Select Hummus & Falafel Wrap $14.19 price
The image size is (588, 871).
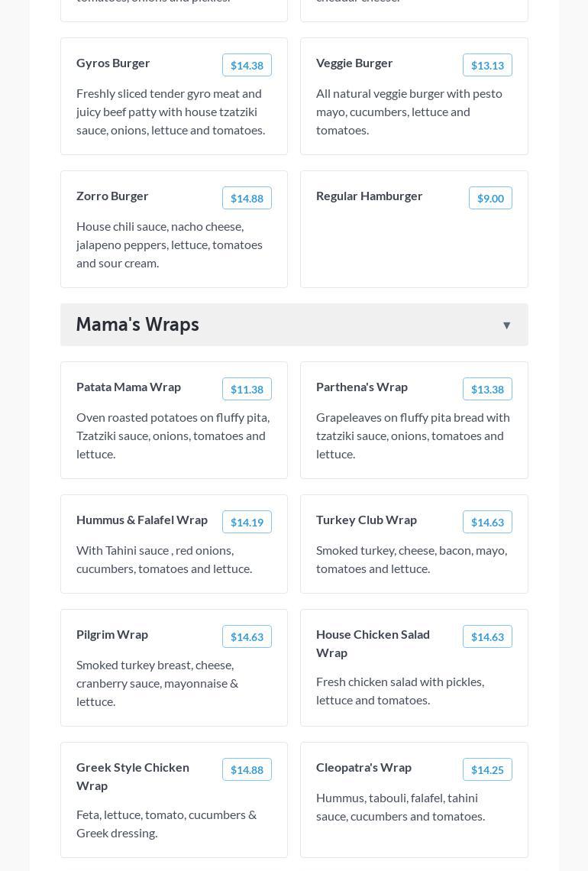(x=247, y=523)
